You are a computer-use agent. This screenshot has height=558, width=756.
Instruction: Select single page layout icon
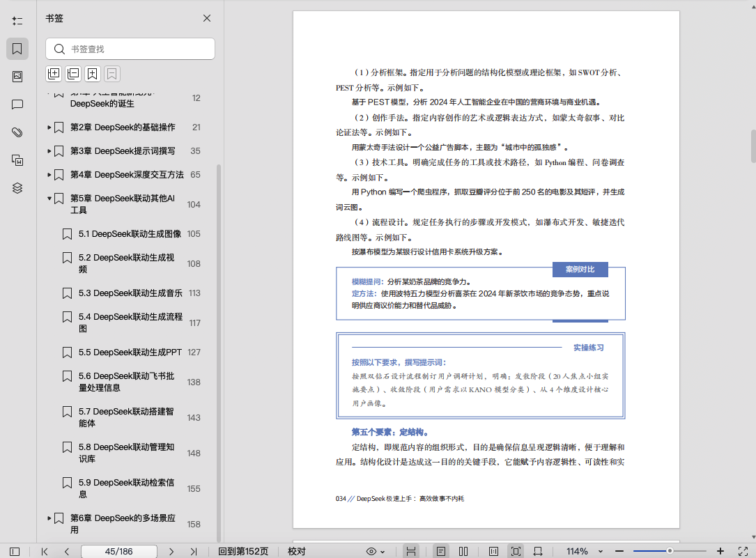click(x=440, y=551)
